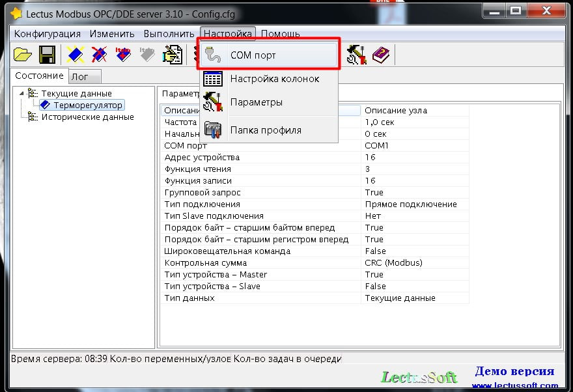Save configuration with floppy disk icon
The image size is (573, 392).
tap(47, 55)
